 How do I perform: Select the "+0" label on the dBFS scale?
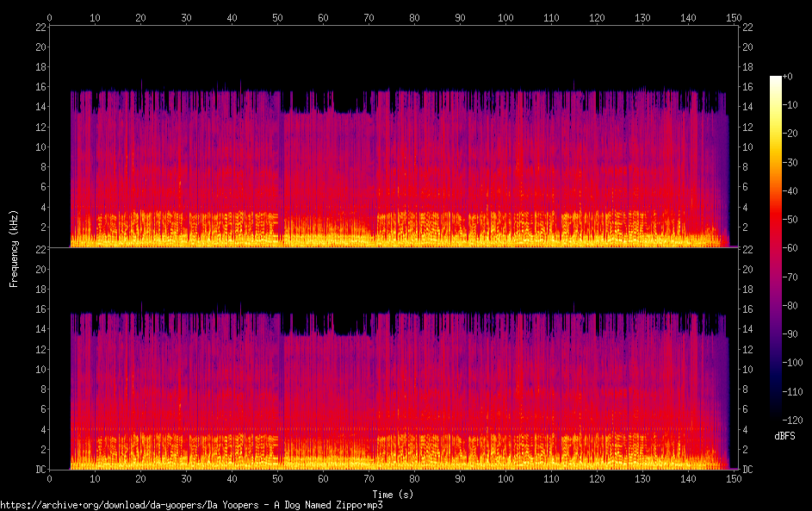point(788,77)
